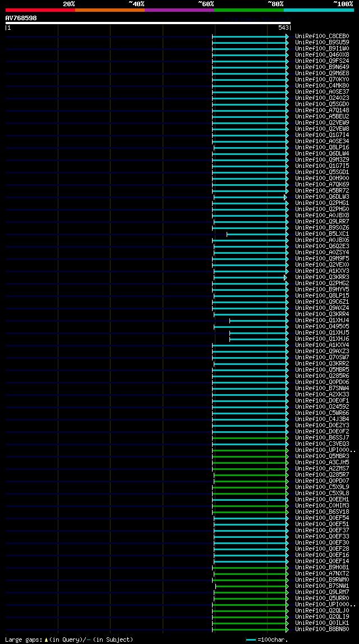Select the UniRef100_B6SV18 hit label
Screen dimensions: 359x644
point(322,511)
